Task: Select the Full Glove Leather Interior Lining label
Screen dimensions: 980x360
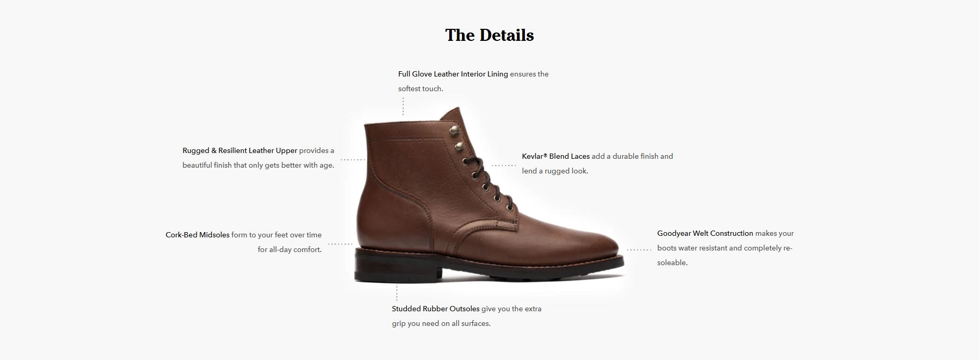Action: (x=453, y=74)
